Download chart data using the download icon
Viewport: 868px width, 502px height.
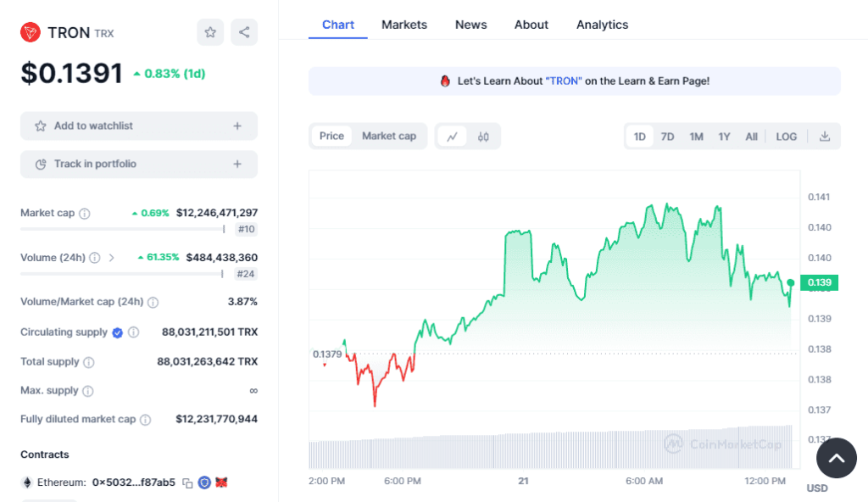[x=825, y=137]
